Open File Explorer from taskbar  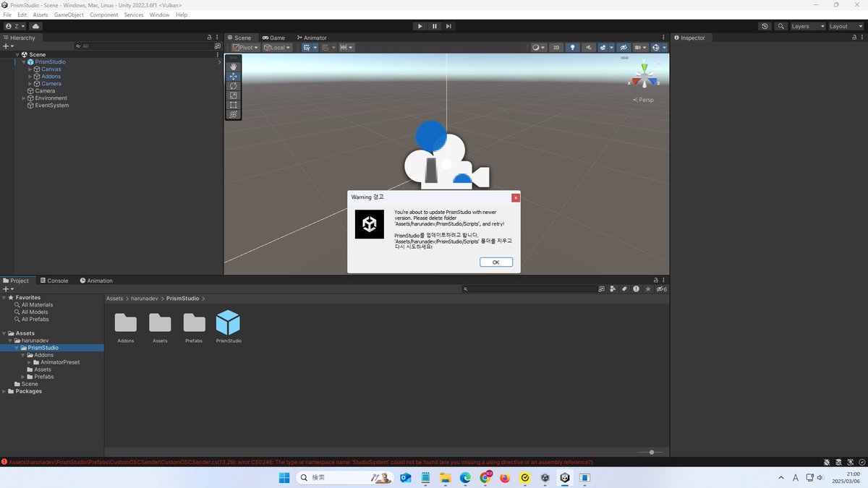pos(446,477)
